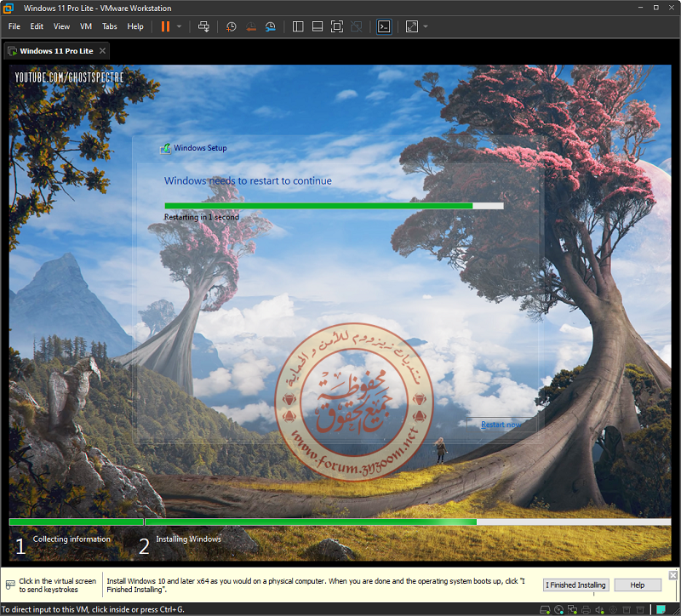This screenshot has width=681, height=616.
Task: Enter full screen mode
Action: click(x=336, y=26)
